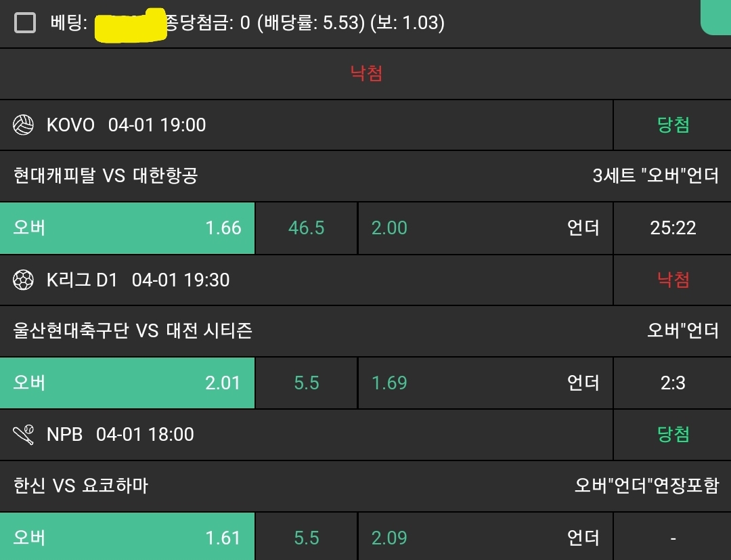Click the 46.5 handicap line value
Screen dimensions: 731x560
pos(306,228)
